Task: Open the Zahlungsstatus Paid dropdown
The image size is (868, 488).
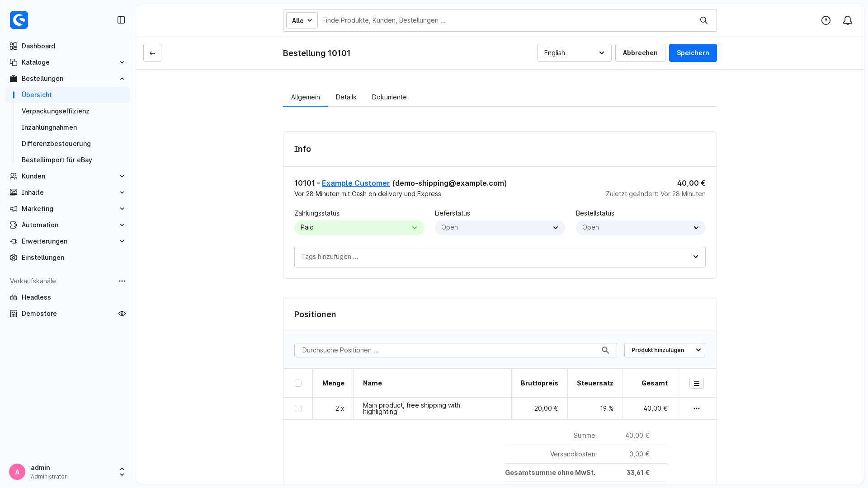Action: pos(359,228)
